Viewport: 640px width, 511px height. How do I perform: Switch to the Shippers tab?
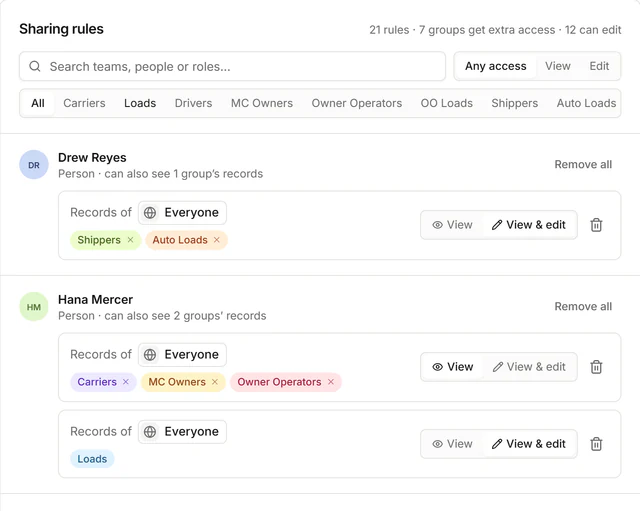pyautogui.click(x=515, y=103)
